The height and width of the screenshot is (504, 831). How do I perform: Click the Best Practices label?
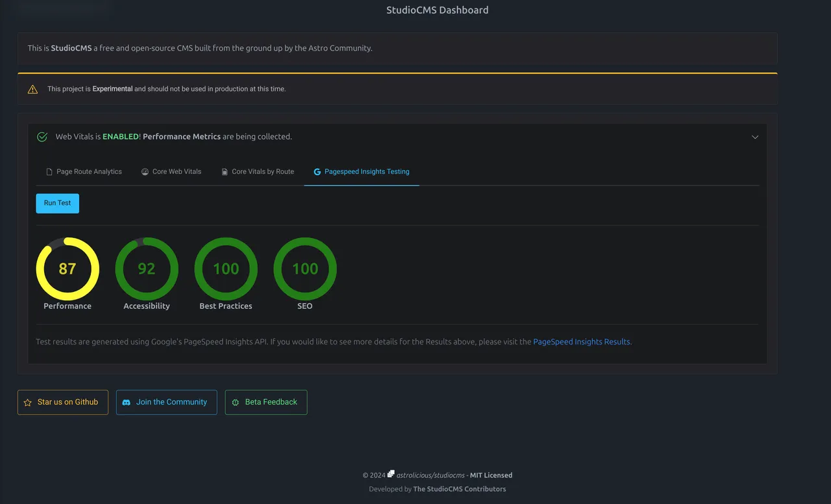(226, 306)
